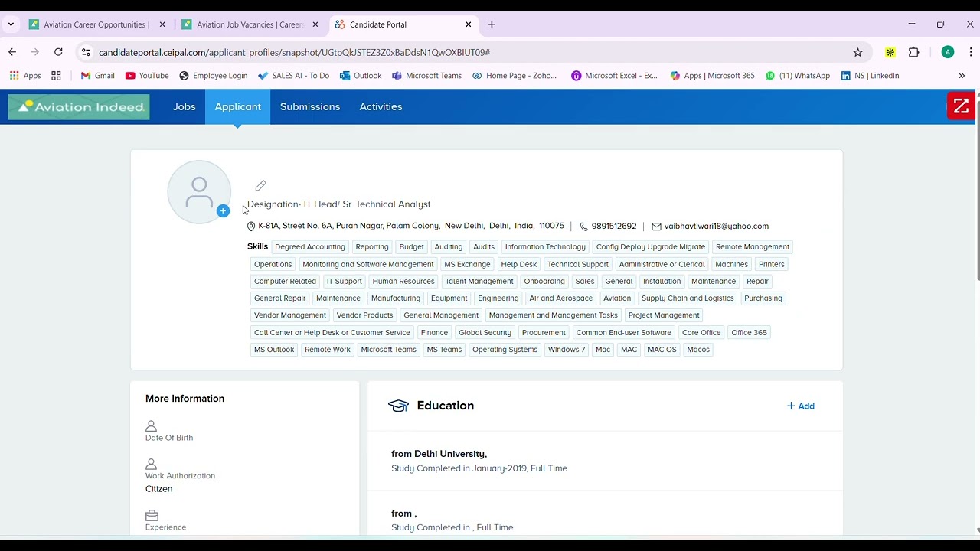Viewport: 980px width, 551px height.
Task: Click email vaibhavtiwari18@yahoo.com
Action: (717, 227)
